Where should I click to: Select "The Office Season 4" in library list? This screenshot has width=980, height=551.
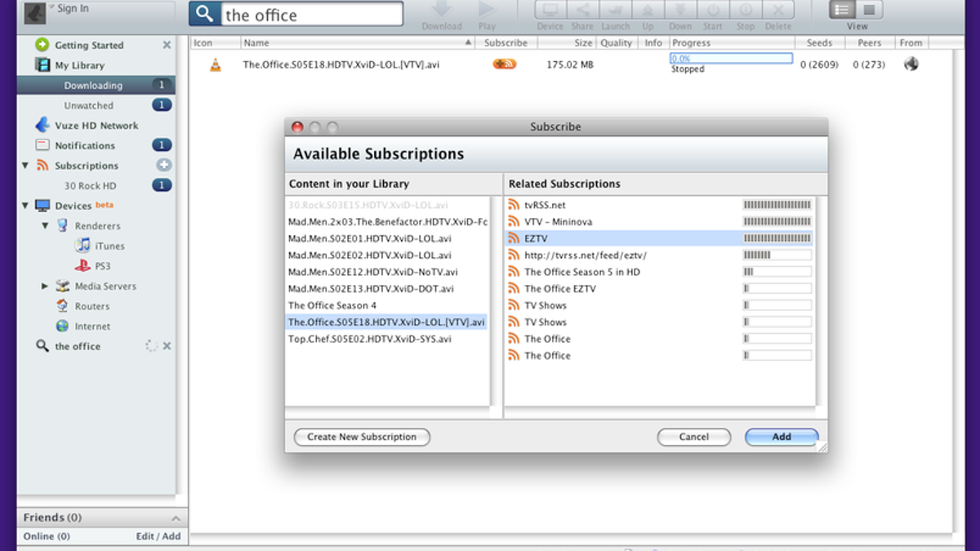(332, 305)
